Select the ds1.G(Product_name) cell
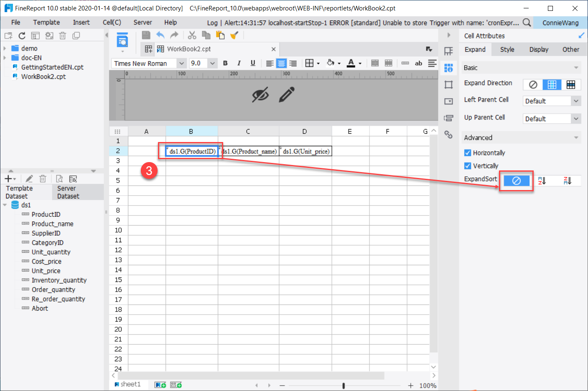The width and height of the screenshot is (588, 391). (249, 151)
